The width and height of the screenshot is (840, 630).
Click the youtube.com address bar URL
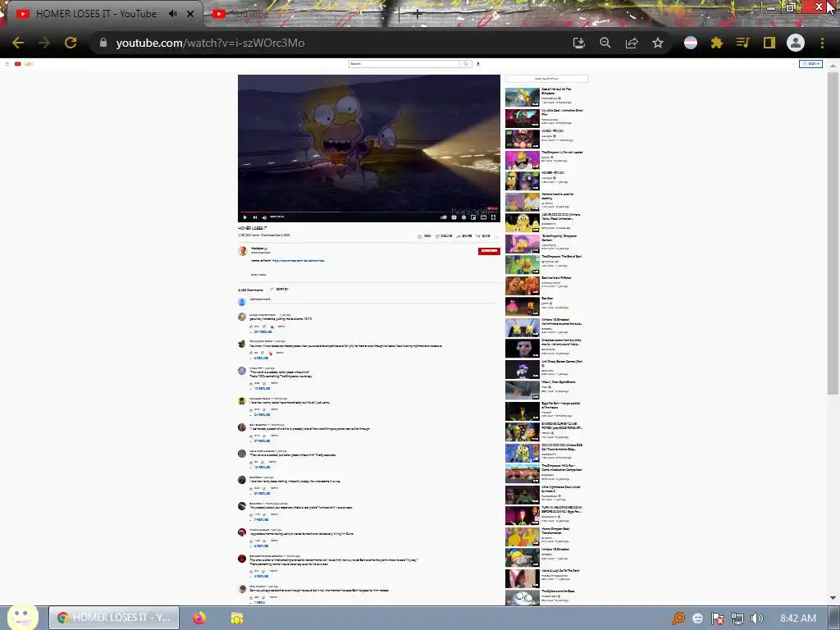pyautogui.click(x=210, y=43)
